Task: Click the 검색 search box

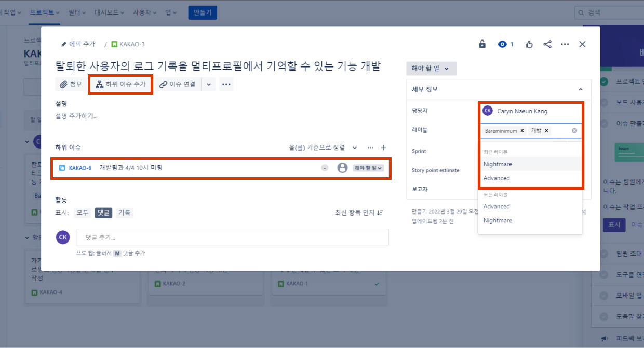Action: [609, 12]
